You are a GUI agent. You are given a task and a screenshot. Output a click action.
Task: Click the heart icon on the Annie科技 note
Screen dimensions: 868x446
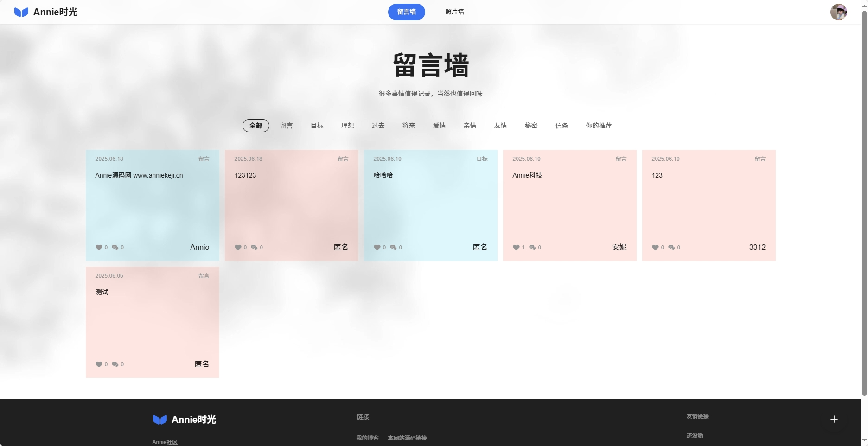(516, 248)
